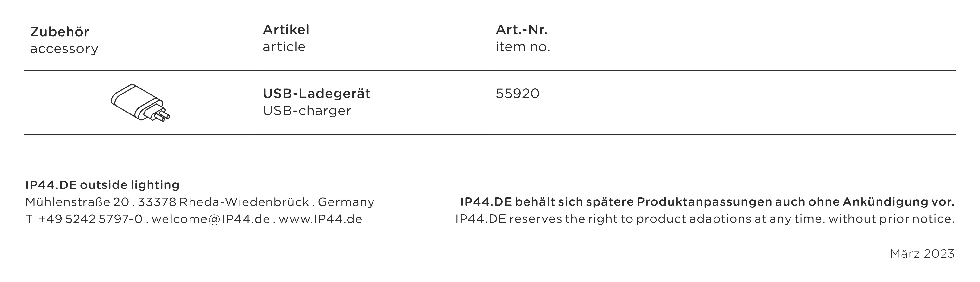Click the welcome@IP44.de email address
The height and width of the screenshot is (282, 980).
pyautogui.click(x=211, y=219)
